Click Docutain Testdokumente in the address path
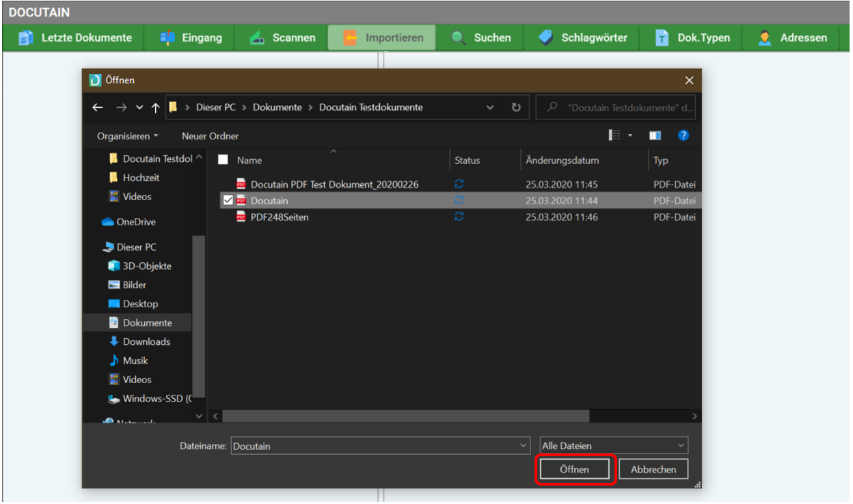 370,107
